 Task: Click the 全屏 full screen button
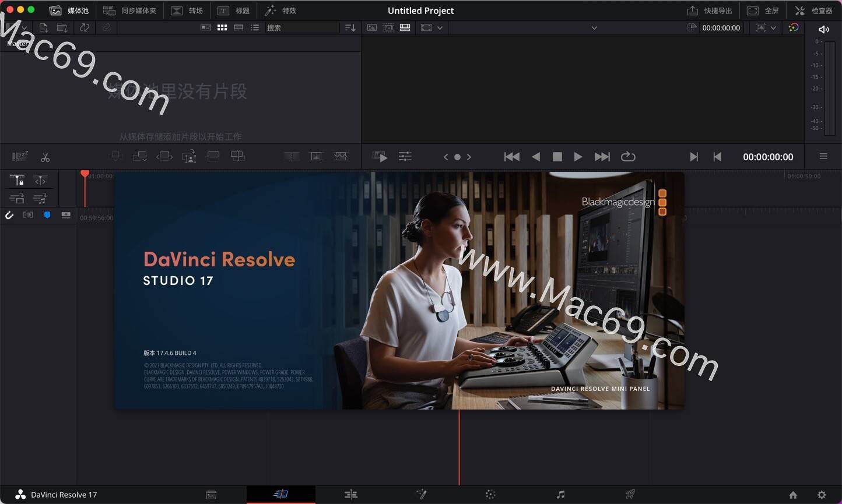[x=763, y=10]
